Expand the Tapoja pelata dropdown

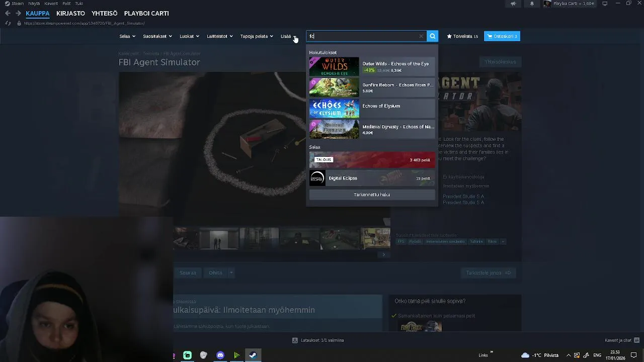pyautogui.click(x=257, y=36)
